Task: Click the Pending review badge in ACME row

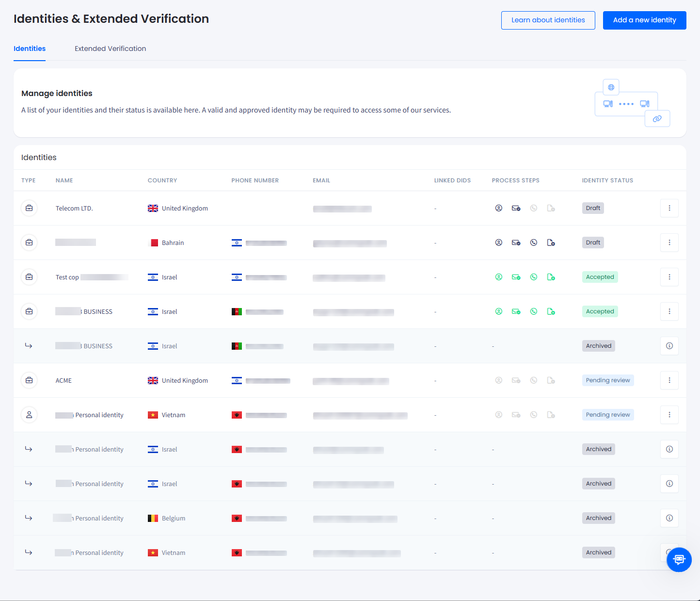Action: point(608,380)
